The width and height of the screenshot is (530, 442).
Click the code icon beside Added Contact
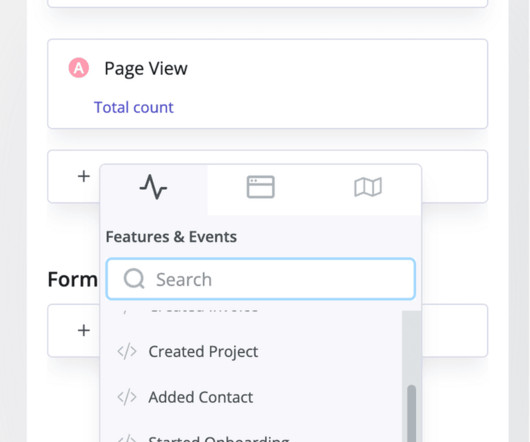pos(127,397)
